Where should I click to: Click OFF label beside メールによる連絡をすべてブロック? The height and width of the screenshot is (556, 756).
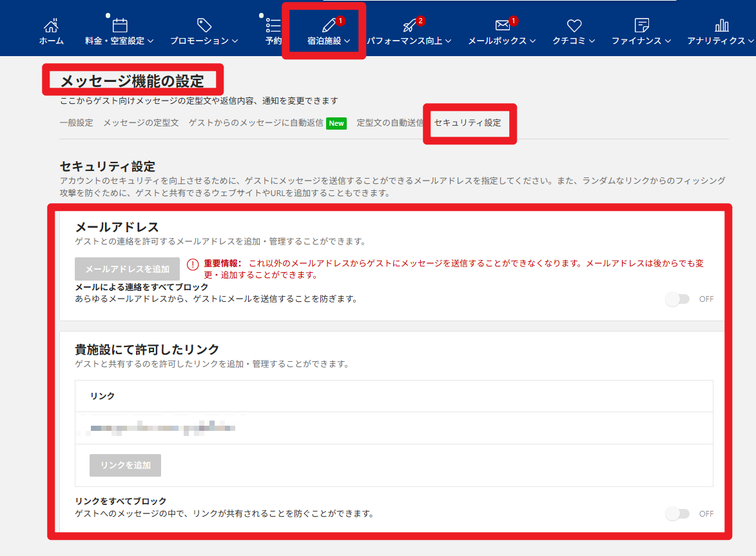[x=706, y=299]
